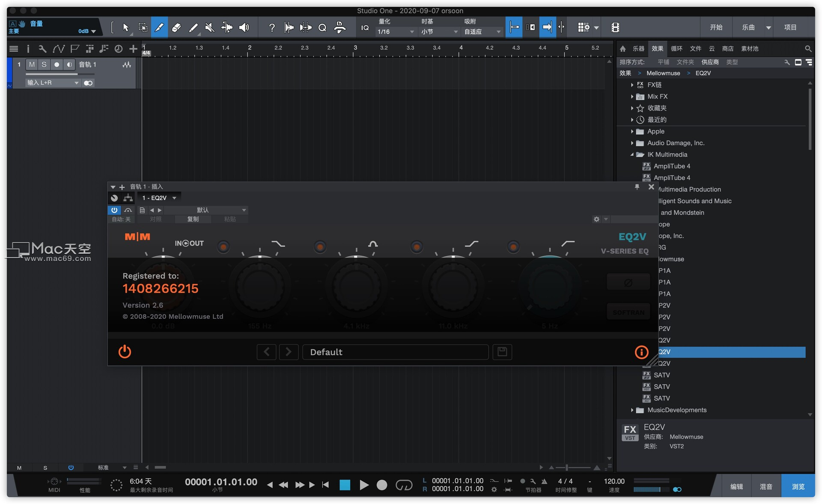Expand the Apple vendor folder

(x=632, y=131)
